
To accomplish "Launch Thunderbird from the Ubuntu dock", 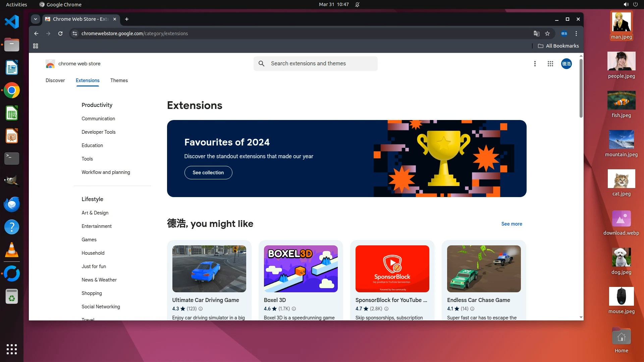I will tap(12, 204).
